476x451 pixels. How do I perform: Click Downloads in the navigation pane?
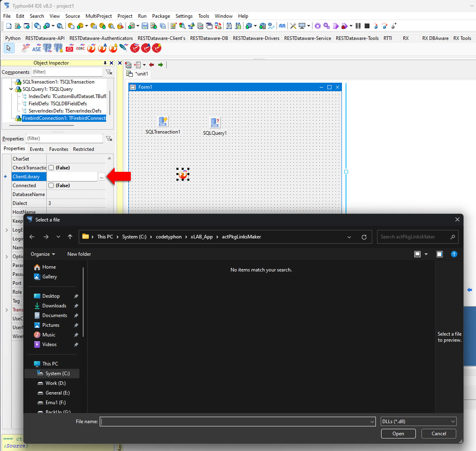[x=55, y=306]
